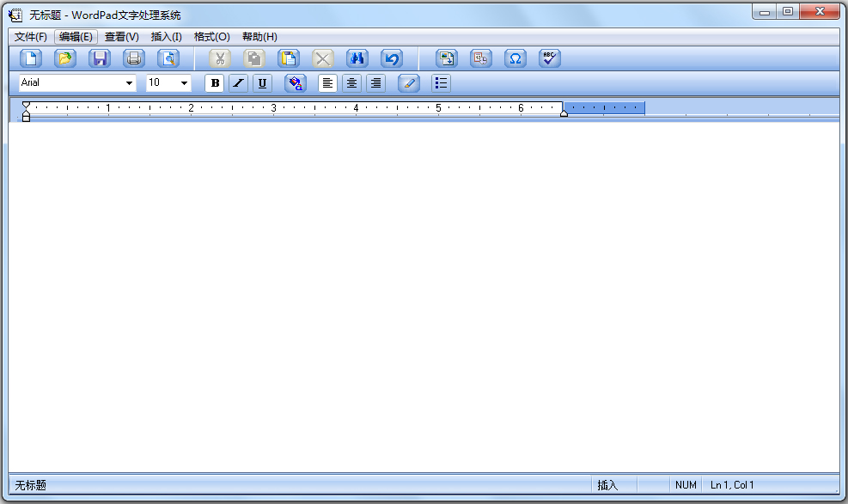The height and width of the screenshot is (504, 848).
Task: Open the 编辑(E) menu
Action: 76,37
